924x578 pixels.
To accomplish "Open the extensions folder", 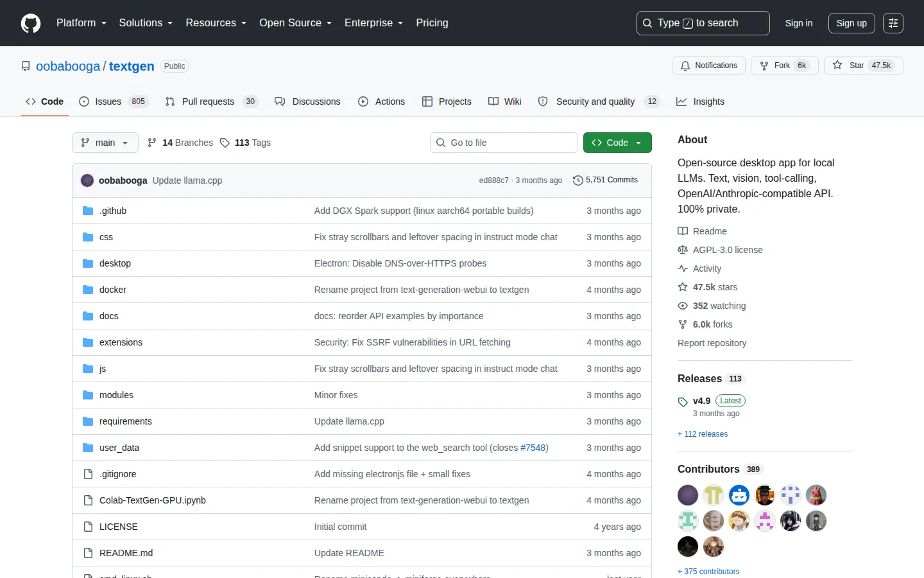I will tap(121, 342).
